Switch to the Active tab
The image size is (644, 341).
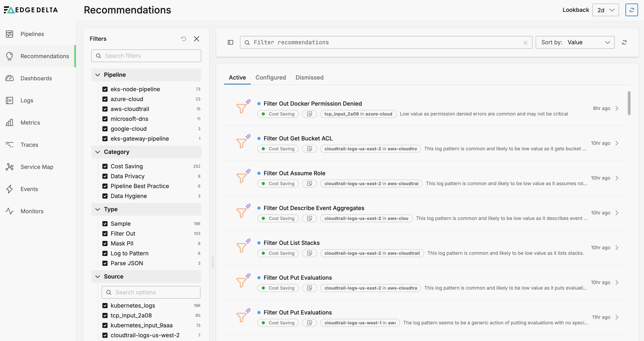[237, 78]
